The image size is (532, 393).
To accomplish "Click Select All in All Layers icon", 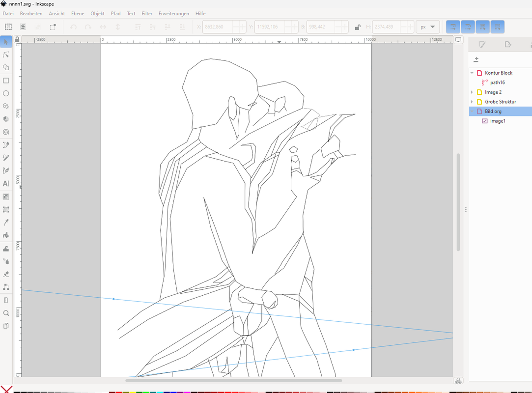I will [x=23, y=27].
